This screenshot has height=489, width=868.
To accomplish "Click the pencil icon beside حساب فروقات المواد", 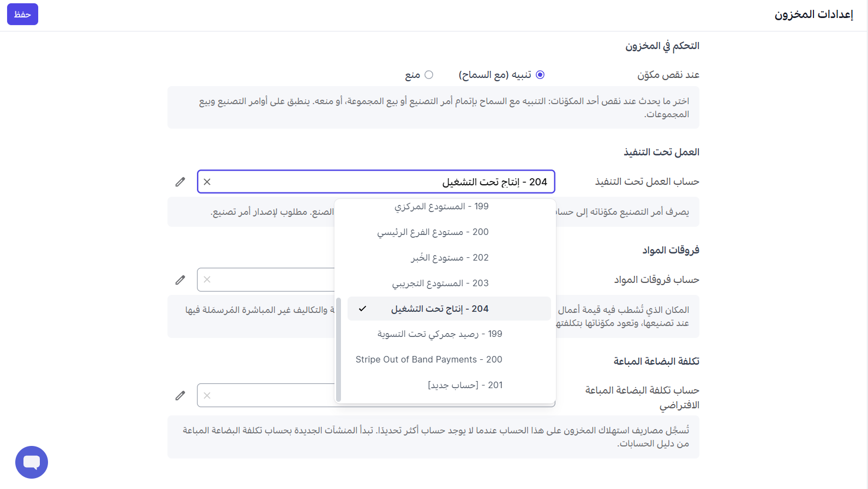I will pos(180,280).
